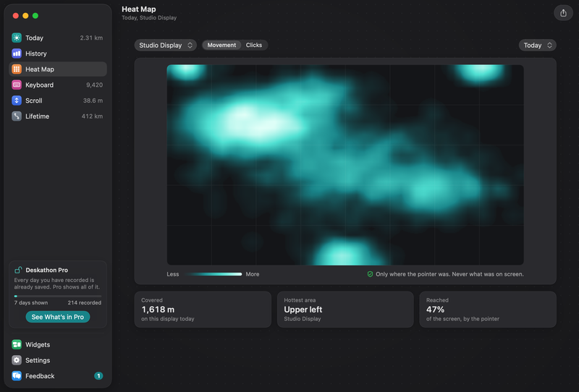
Task: Click the 7 days shown label
Action: (31, 302)
